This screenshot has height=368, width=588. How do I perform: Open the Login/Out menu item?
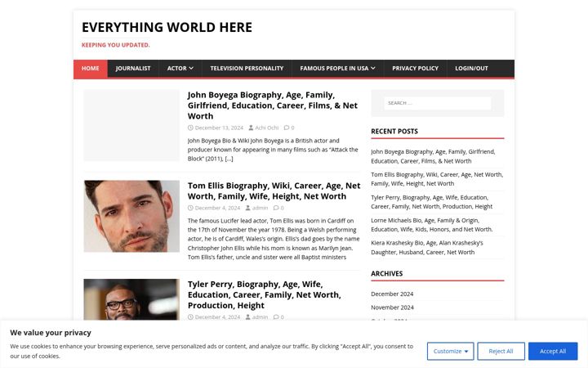tap(471, 69)
